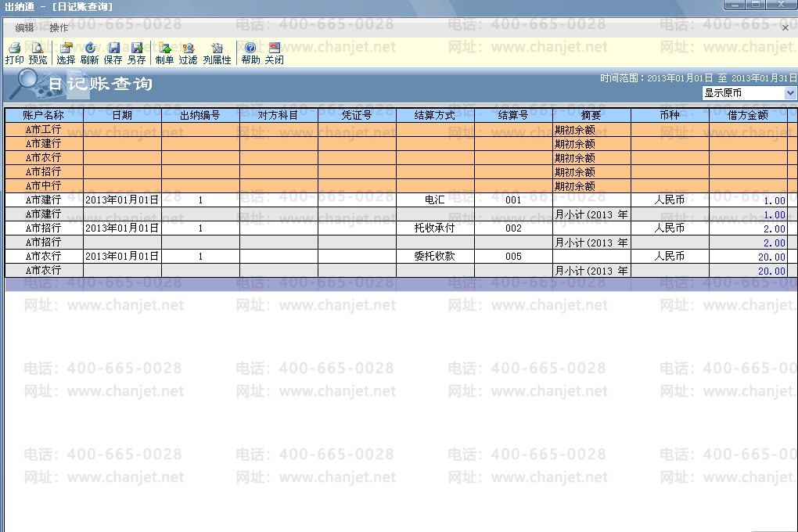Open the 操作 menu

[x=59, y=28]
